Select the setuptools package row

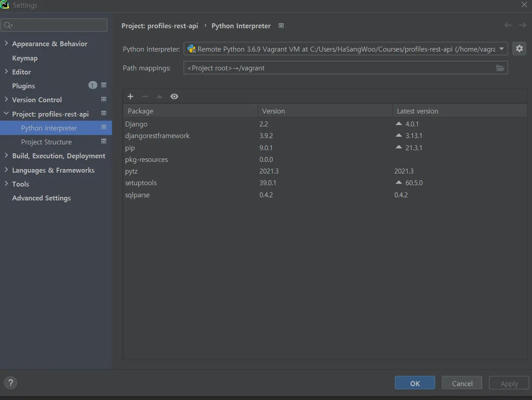click(x=325, y=183)
